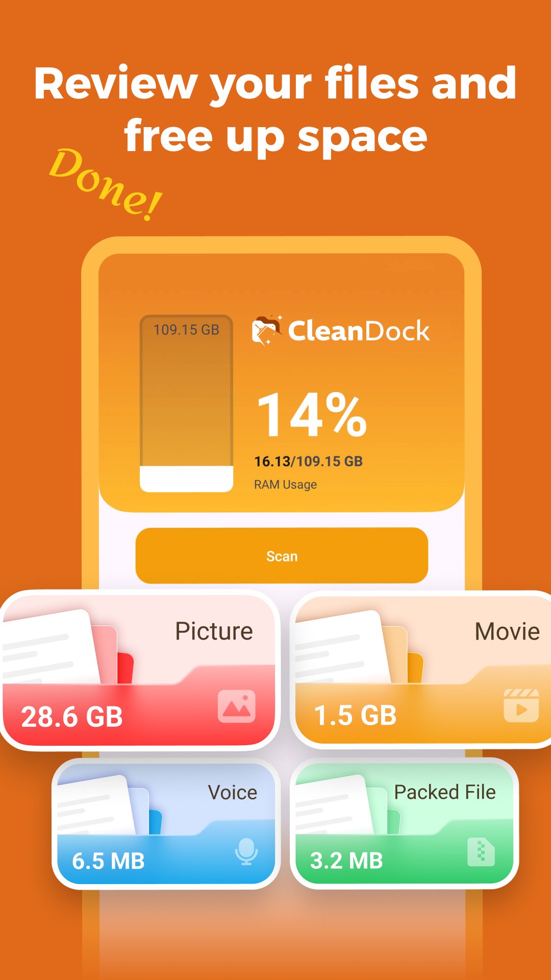
Task: Click the clapperboard icon on Movie card
Action: click(x=521, y=705)
